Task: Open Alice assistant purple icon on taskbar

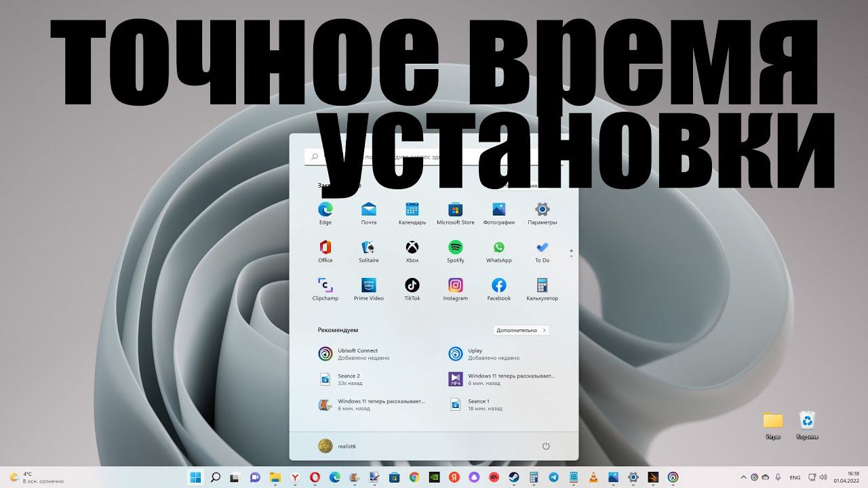Action: coord(474,477)
